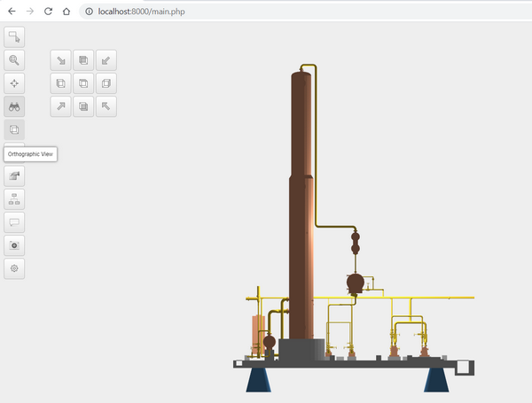Screen dimensions: 532x403
Task: Set view with down-right arrow icon
Action: point(60,61)
